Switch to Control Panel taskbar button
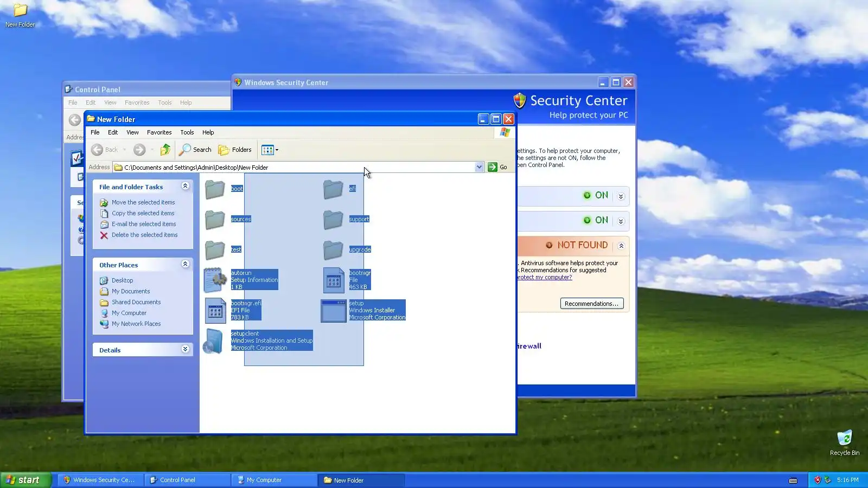868x488 pixels. [188, 480]
